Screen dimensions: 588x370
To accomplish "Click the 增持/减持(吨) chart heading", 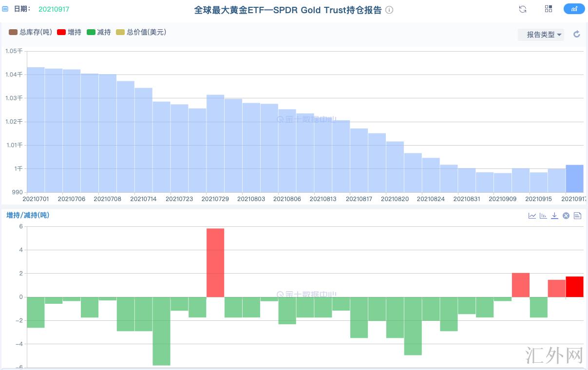I will (x=28, y=215).
